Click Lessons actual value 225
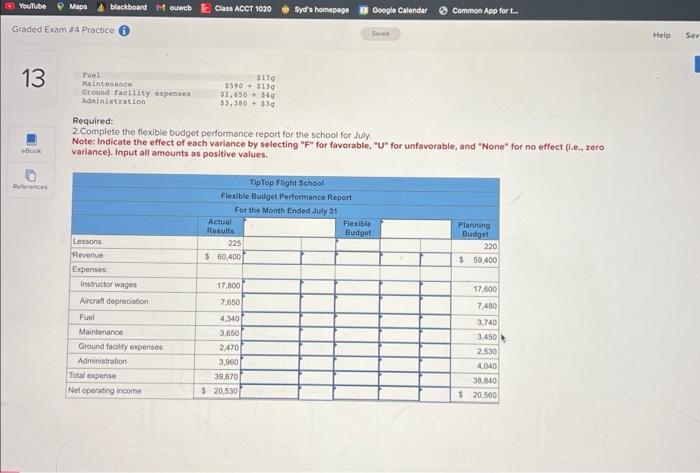700x473 pixels. [x=234, y=243]
